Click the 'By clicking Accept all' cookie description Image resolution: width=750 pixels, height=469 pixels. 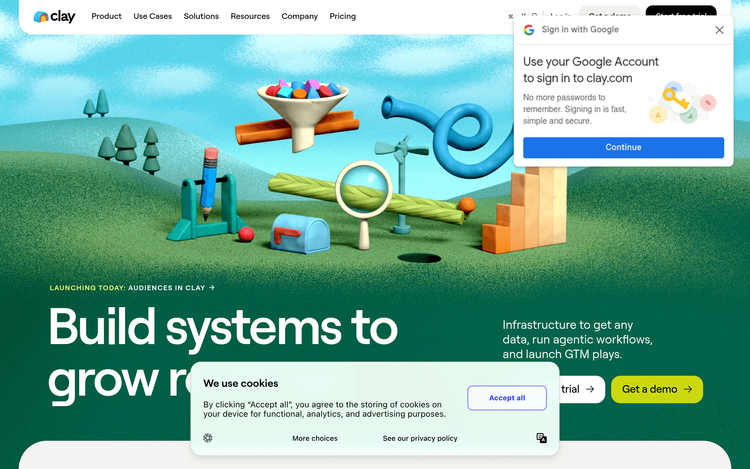click(x=324, y=409)
